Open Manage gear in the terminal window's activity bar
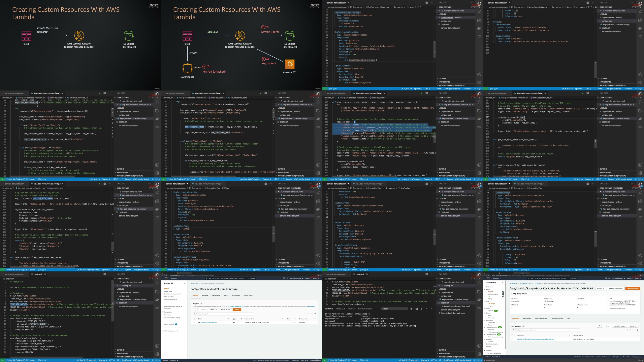The image size is (644, 362). click(x=479, y=354)
